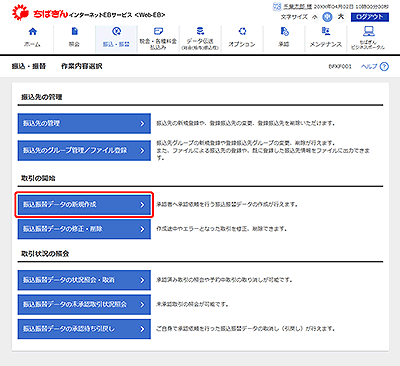The width and height of the screenshot is (400, 366).
Task: Go to the ホーム home icon
Action: [33, 32]
